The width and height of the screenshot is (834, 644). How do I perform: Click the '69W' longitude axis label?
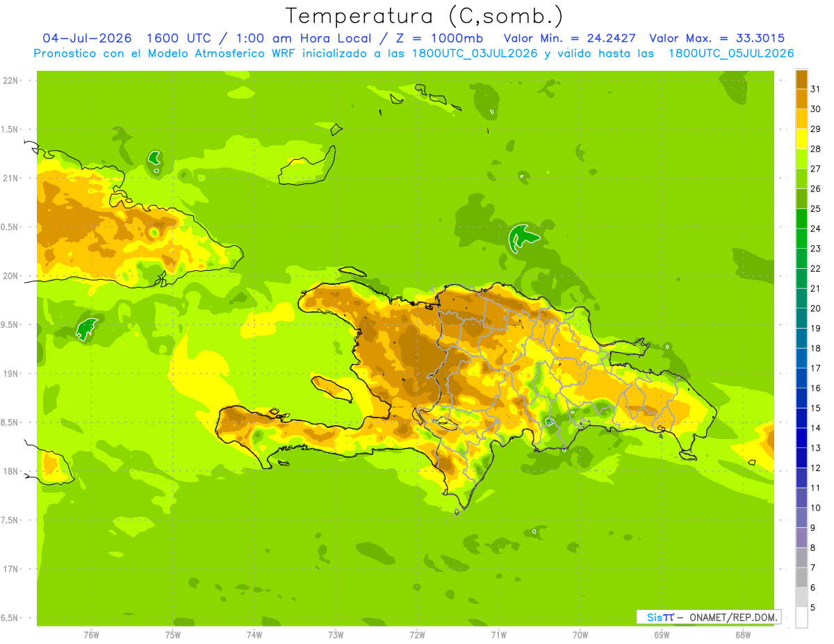pos(662,635)
